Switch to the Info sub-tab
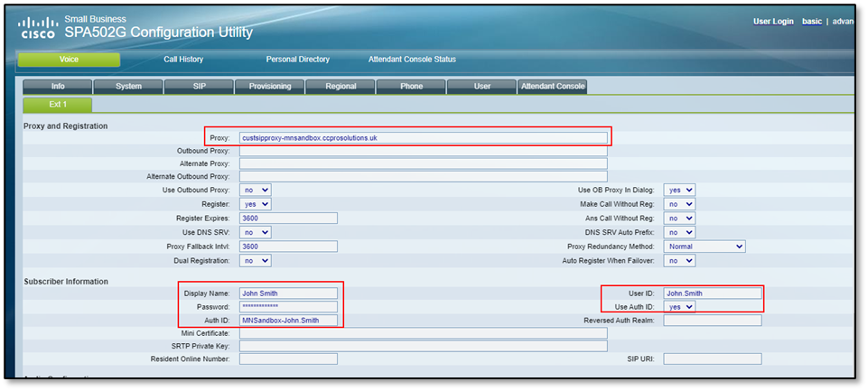 coord(58,87)
